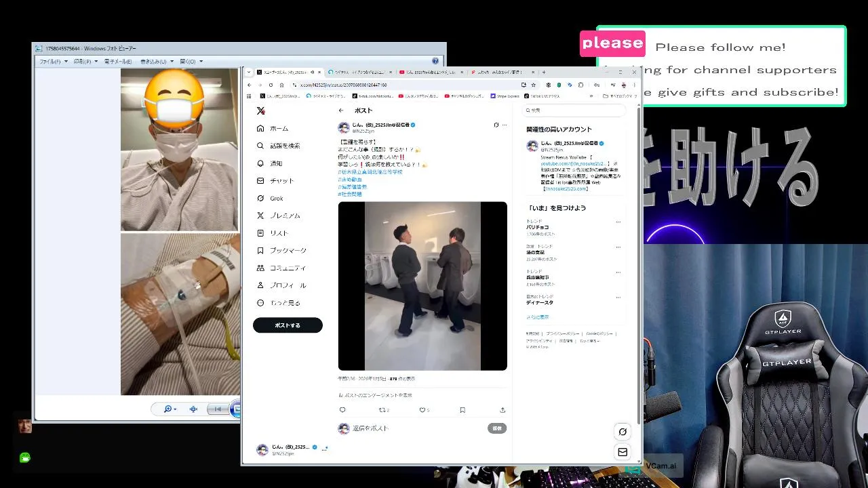Screen dimensions: 868x488
Task: Open 話題を検索 explore page
Action: pos(278,146)
